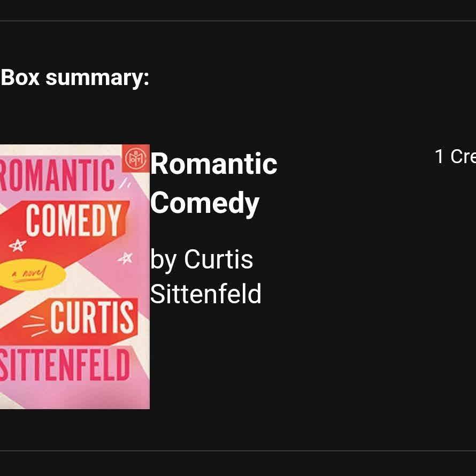This screenshot has width=476, height=476.
Task: Click the CURTIS red banner on the cover
Action: pyautogui.click(x=91, y=317)
